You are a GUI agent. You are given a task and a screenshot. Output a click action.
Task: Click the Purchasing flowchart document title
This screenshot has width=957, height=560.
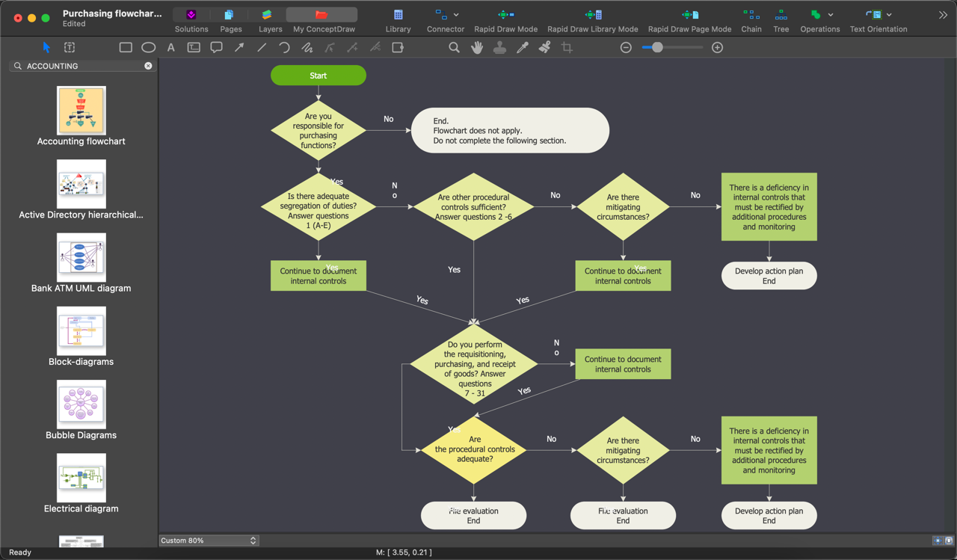coord(112,13)
